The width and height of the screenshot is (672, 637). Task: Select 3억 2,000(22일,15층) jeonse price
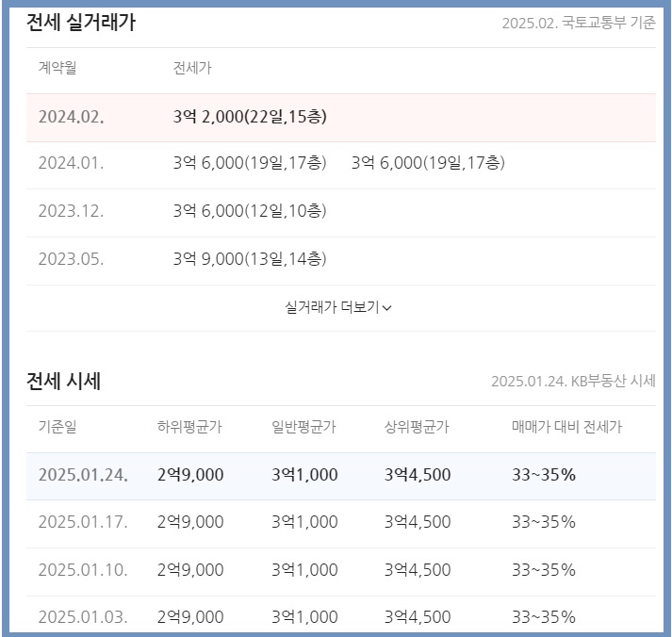click(x=250, y=117)
